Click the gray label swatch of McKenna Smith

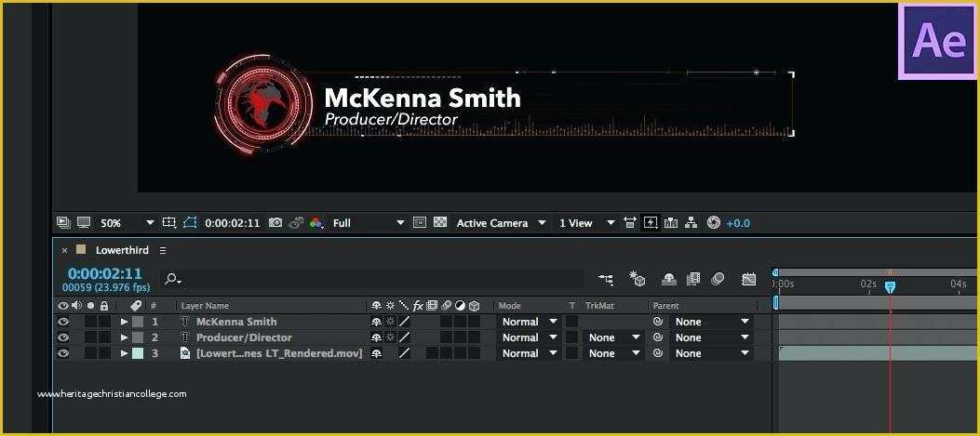[x=138, y=322]
